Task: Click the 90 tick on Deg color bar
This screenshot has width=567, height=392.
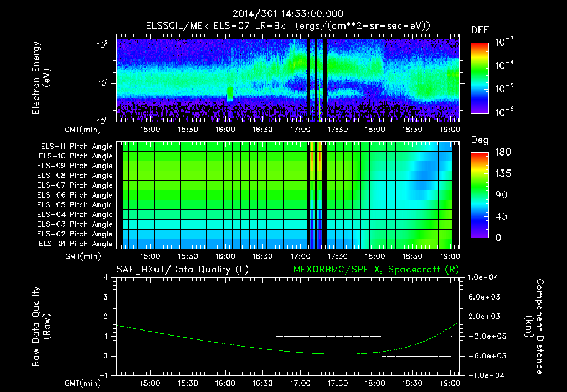Action: click(502, 195)
